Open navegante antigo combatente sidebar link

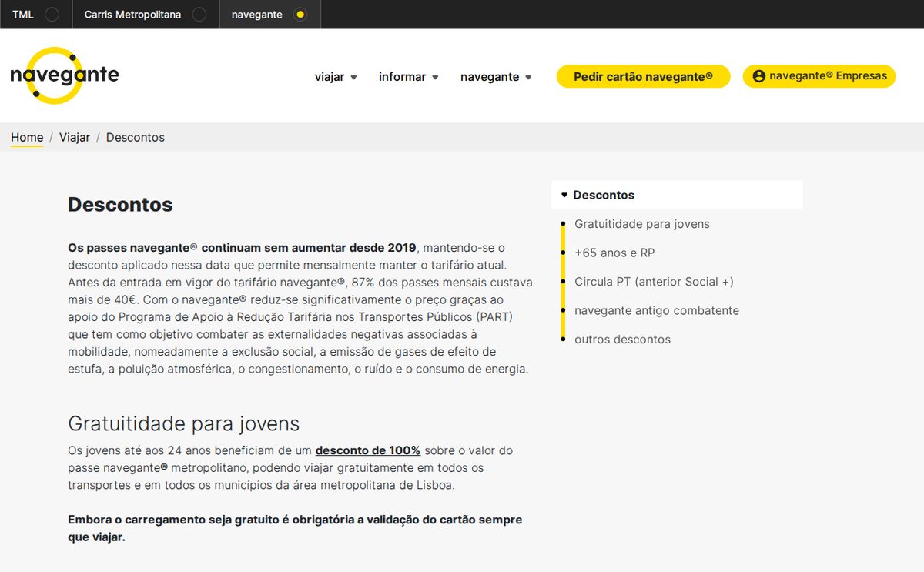pos(657,310)
